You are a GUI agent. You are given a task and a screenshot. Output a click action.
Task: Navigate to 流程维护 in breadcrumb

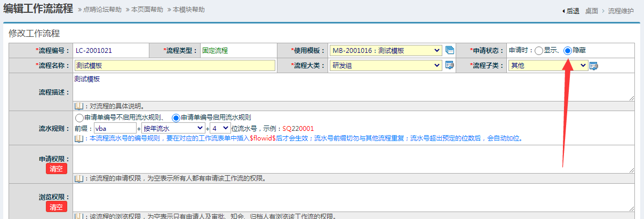tap(621, 11)
